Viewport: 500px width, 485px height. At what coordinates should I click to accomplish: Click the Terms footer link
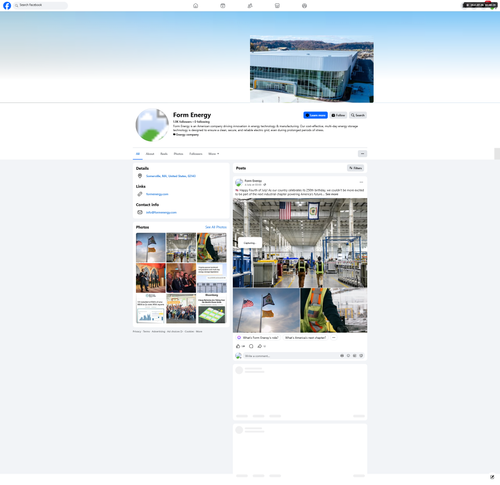[x=146, y=331]
